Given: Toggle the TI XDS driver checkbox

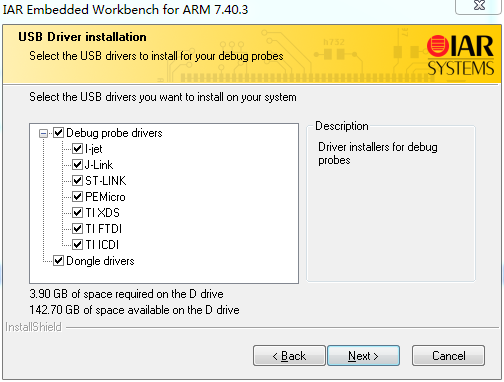Looking at the screenshot, I should coord(78,213).
